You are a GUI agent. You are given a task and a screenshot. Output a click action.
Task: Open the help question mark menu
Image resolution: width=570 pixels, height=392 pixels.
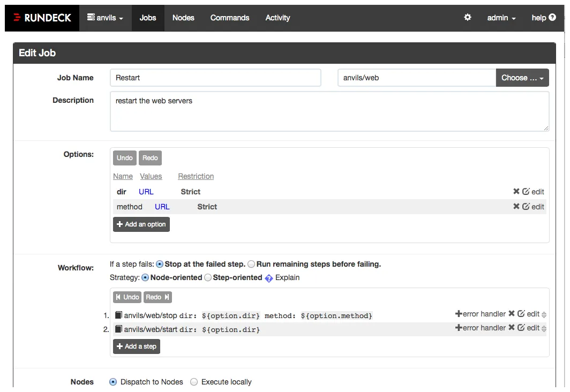coord(543,18)
